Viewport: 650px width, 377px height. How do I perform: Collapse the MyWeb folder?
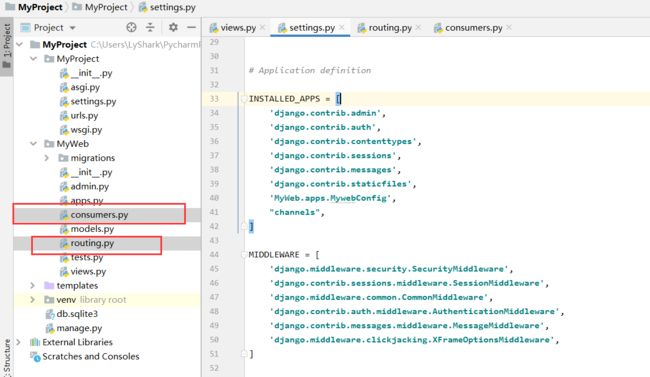[x=34, y=144]
